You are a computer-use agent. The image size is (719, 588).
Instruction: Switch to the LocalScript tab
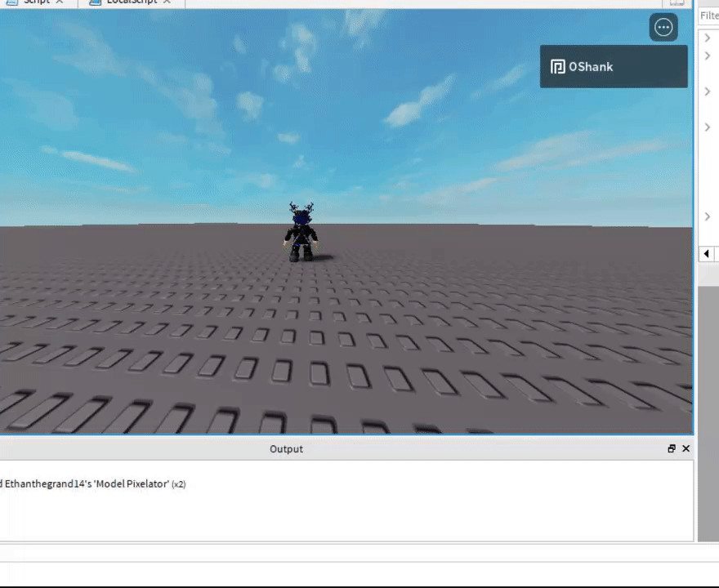tap(132, 2)
